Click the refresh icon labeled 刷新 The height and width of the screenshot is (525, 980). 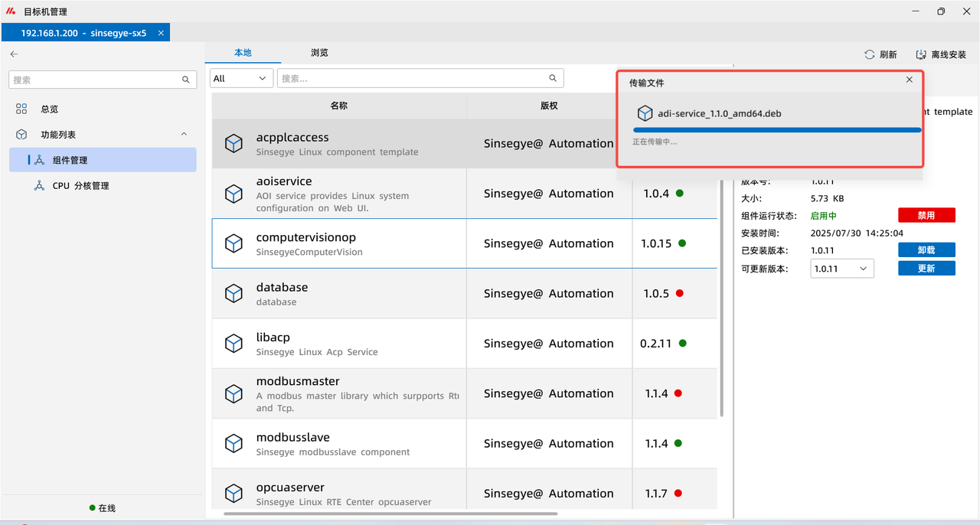[x=870, y=55]
